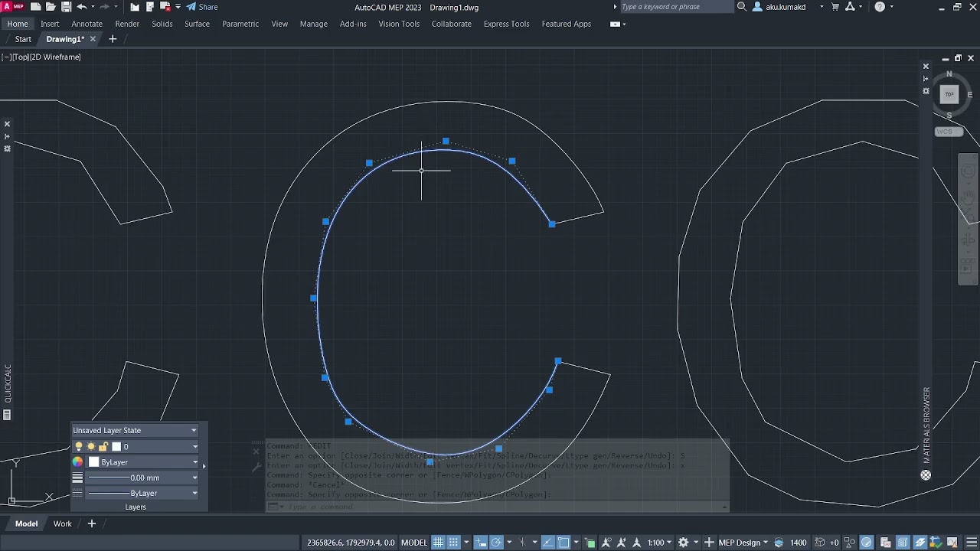The image size is (980, 551).
Task: Open the Featured Apps ribbon tab
Action: 567,24
